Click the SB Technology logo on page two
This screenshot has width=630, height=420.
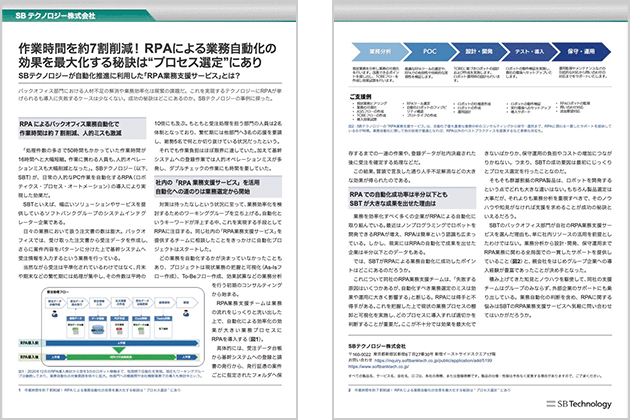[579, 404]
